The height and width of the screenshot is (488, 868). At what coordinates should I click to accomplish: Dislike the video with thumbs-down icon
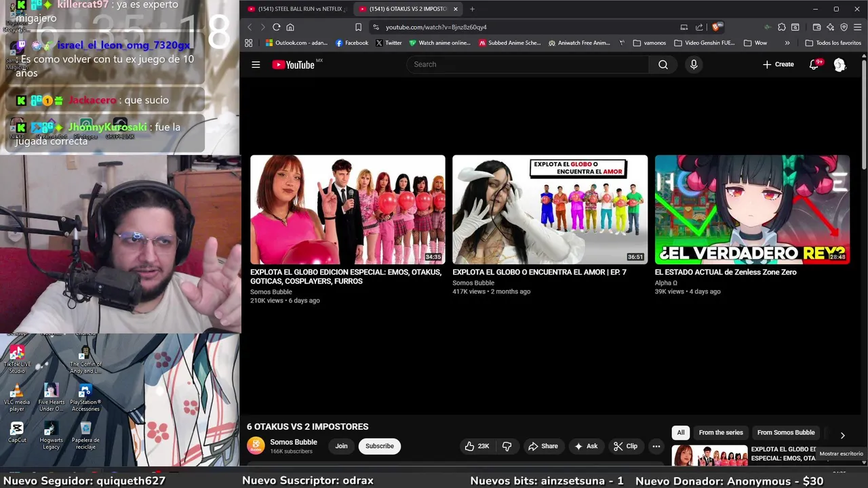coord(507,446)
